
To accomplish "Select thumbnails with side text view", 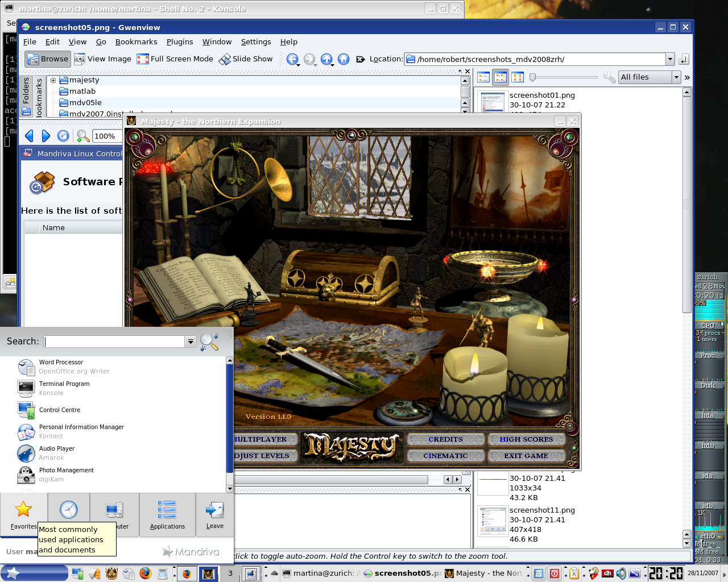I will point(500,77).
